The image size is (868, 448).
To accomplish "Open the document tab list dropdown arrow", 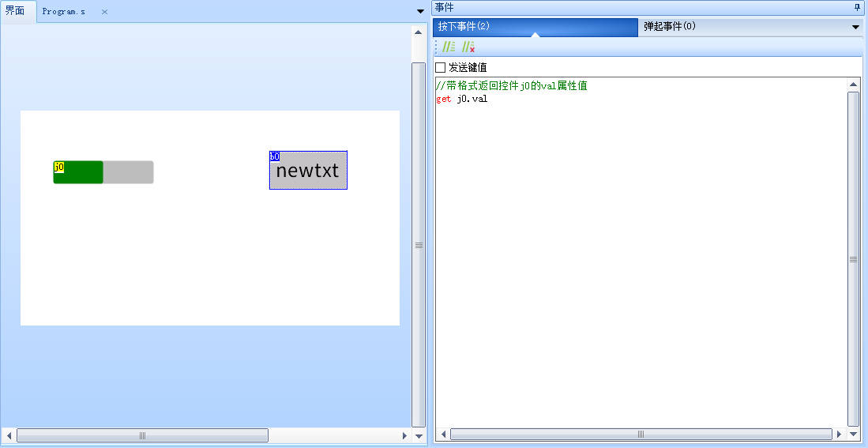I will tap(419, 11).
